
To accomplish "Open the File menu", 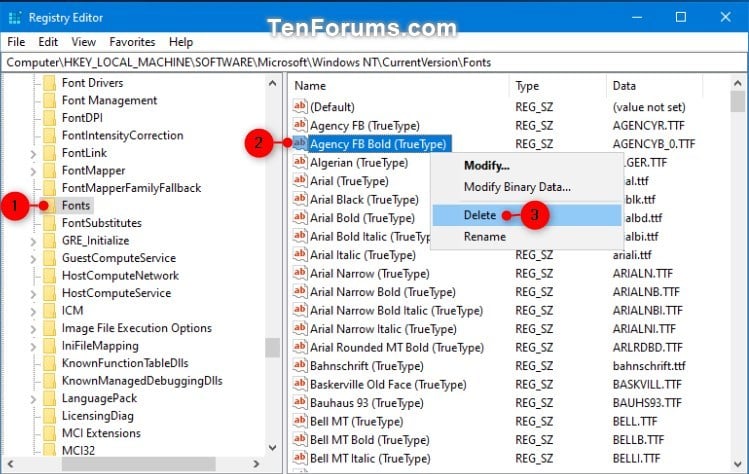I will pos(16,42).
